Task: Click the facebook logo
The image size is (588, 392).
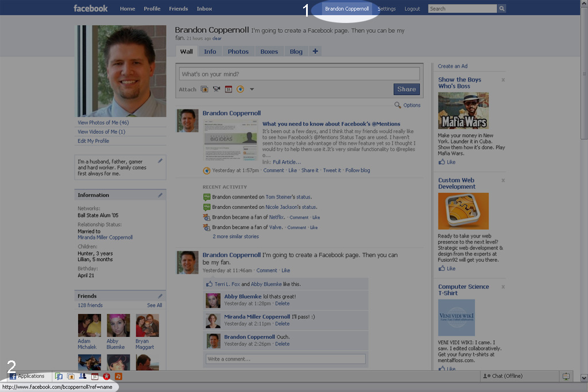Action: 90,8
